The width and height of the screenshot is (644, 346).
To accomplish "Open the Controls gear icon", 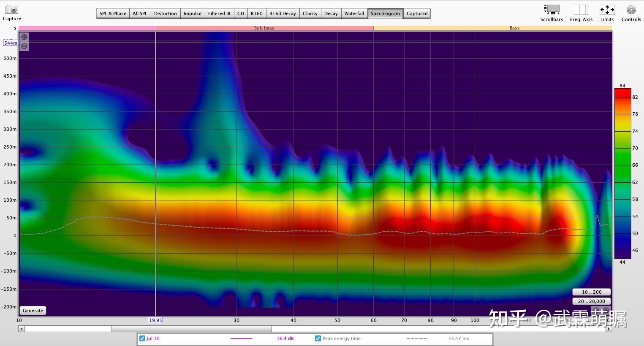I will click(631, 9).
